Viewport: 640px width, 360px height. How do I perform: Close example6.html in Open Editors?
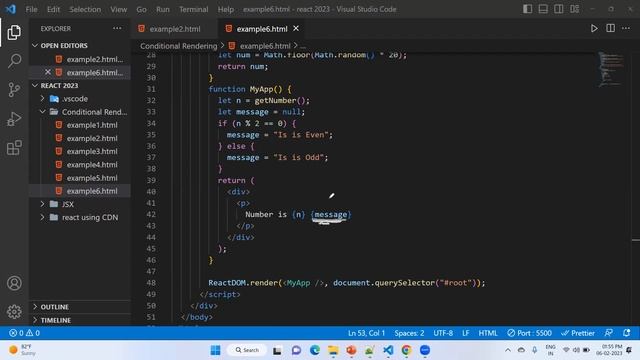click(48, 72)
